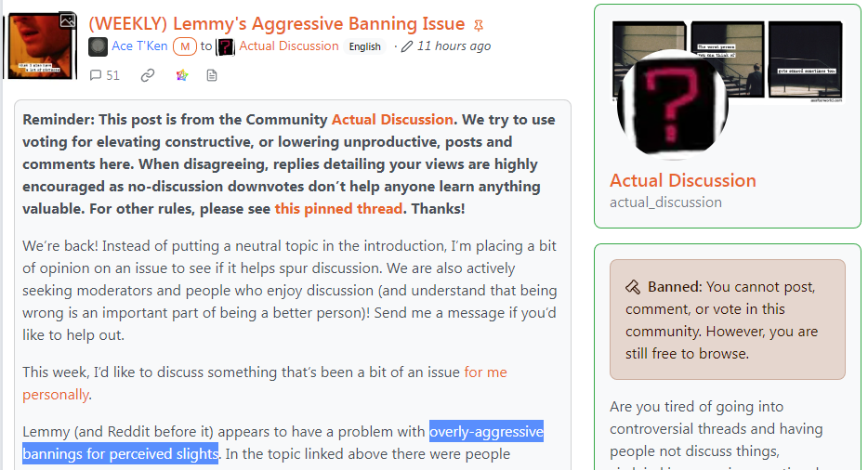Viewport: 868px width, 470px height.
Task: Follow the for me personally link
Action: (265, 383)
